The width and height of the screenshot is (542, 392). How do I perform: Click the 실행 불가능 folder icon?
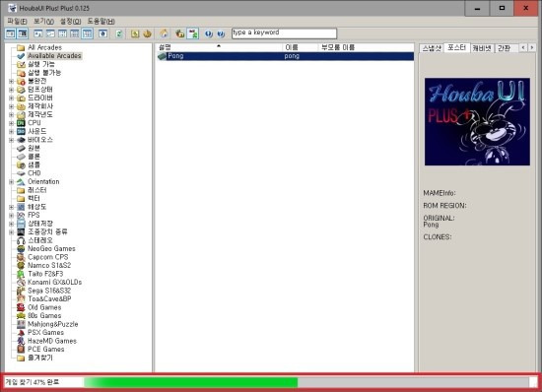21,73
